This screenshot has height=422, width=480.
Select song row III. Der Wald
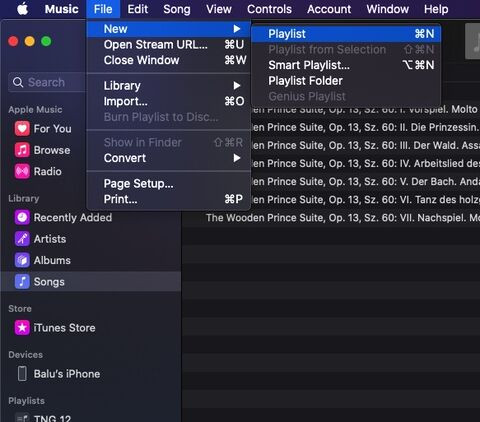[x=365, y=145]
